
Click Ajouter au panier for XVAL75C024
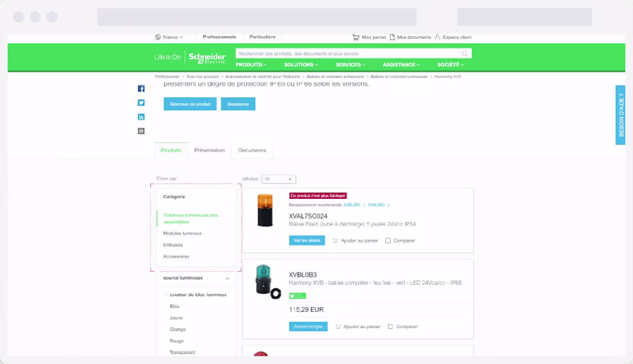click(x=361, y=241)
